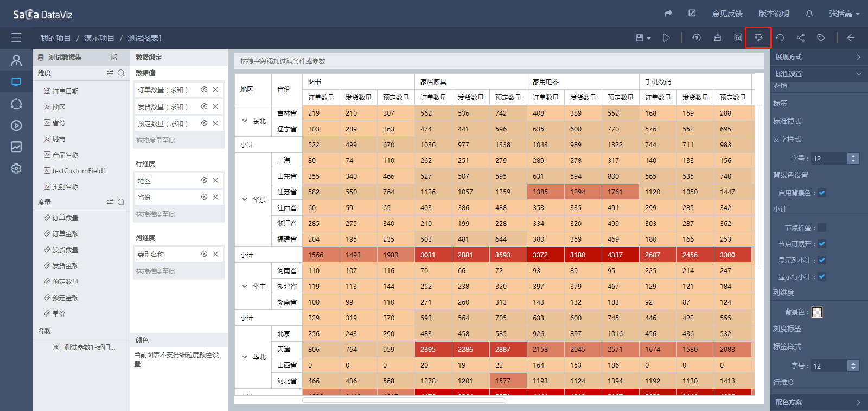Expand the 展现方式 panel
The image size is (868, 411).
[819, 57]
